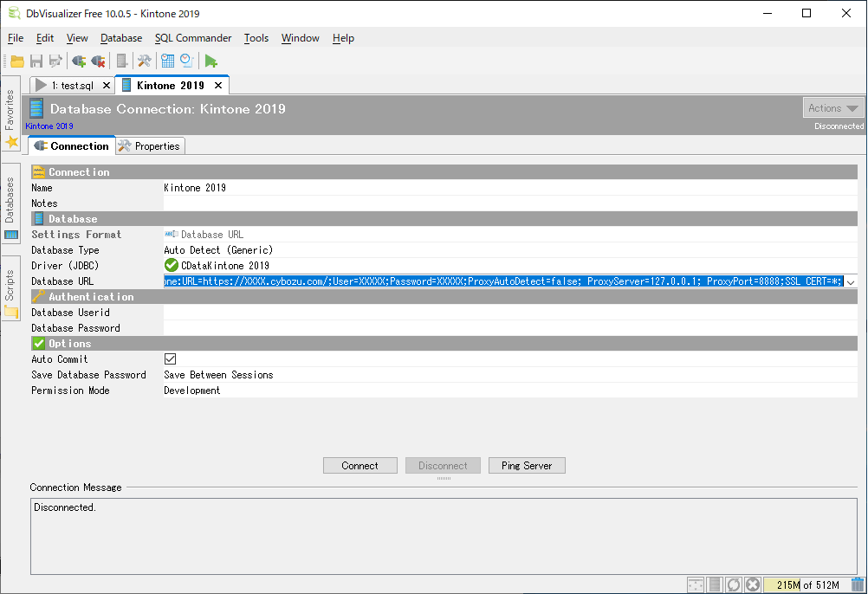Expand the Database URL dropdown arrow
Screen dimensions: 868x594
click(851, 281)
